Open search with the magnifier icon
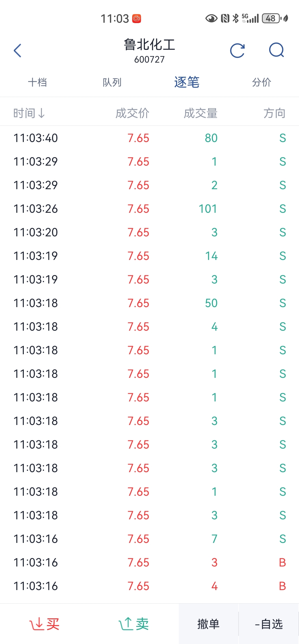 pyautogui.click(x=276, y=50)
